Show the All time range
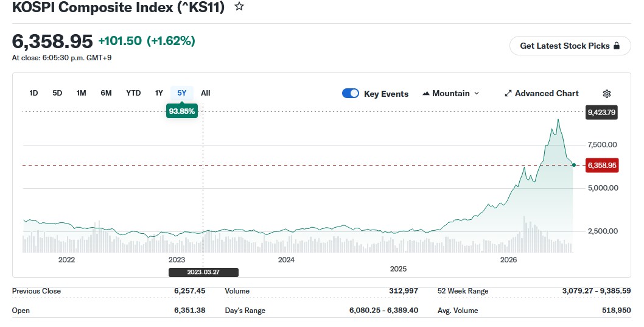 click(206, 93)
